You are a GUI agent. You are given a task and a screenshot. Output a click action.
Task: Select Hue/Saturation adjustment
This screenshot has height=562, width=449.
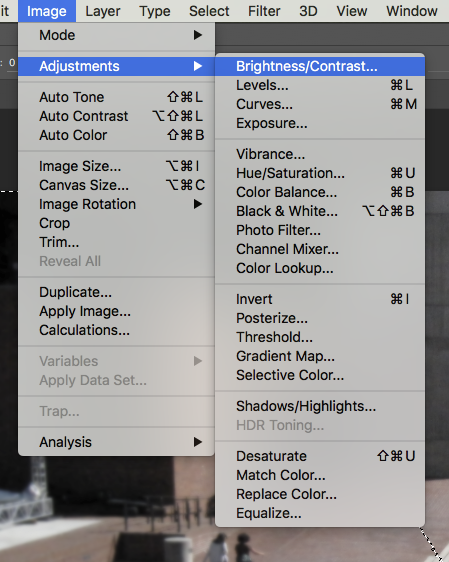pyautogui.click(x=320, y=173)
